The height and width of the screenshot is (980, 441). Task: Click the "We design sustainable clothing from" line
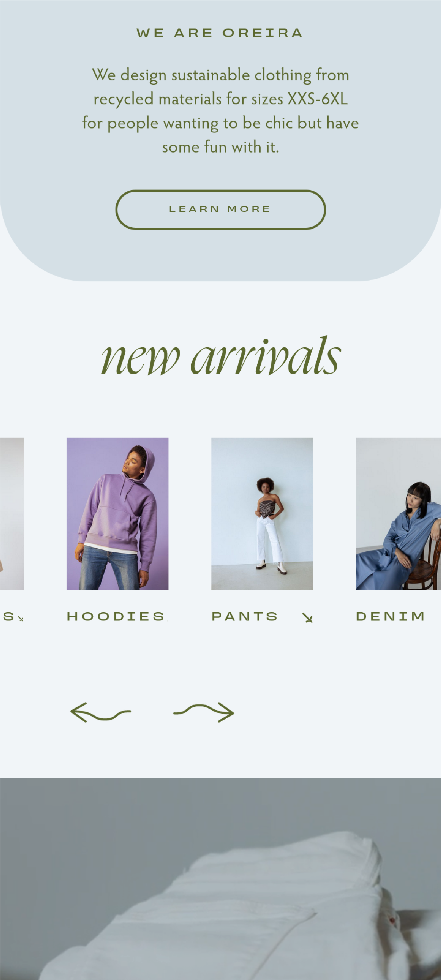pos(221,75)
